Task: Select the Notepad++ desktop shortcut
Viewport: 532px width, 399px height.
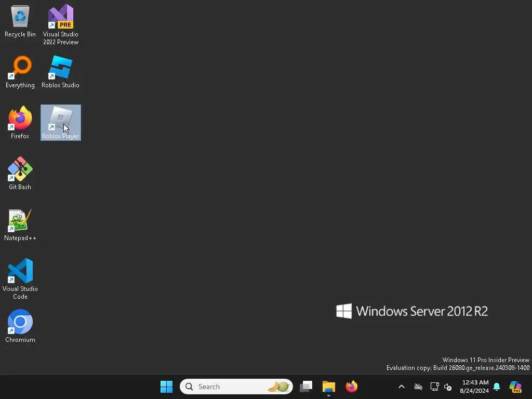Action: click(20, 224)
